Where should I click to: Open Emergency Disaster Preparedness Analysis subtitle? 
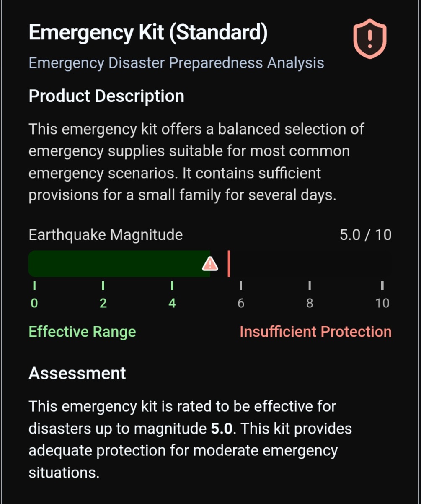point(176,63)
